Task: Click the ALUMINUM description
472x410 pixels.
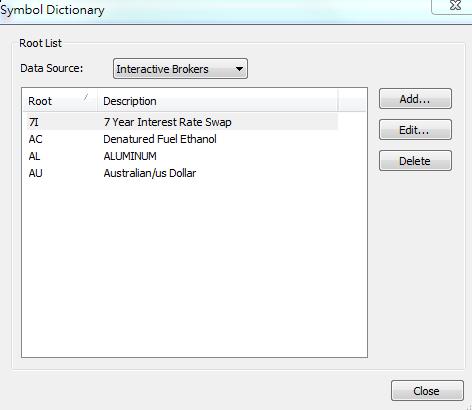Action: 130,156
